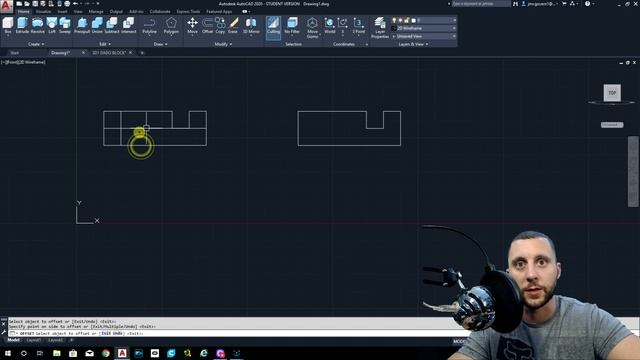Viewport: 640px width, 360px height.
Task: Click the Subtract solid editing tool
Action: 112,25
